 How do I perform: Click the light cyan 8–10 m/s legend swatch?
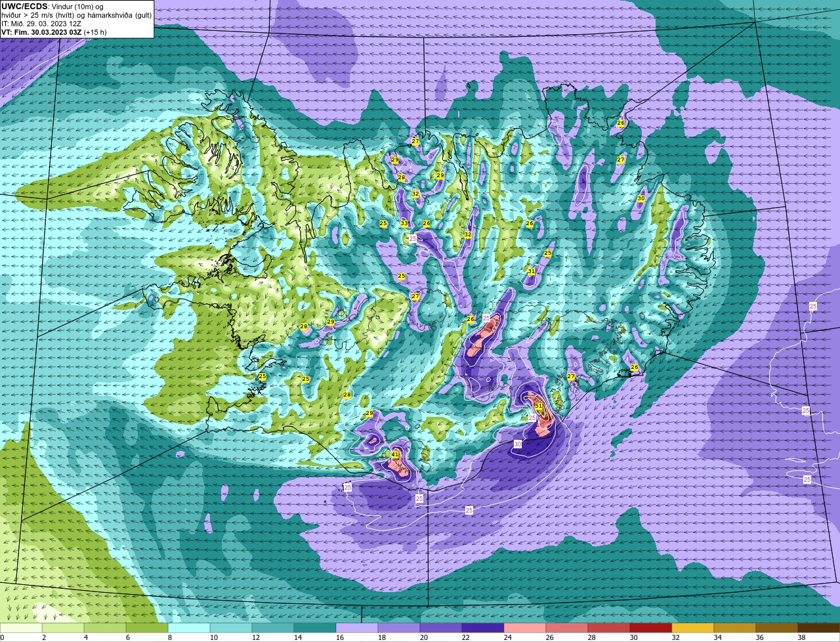(x=189, y=628)
